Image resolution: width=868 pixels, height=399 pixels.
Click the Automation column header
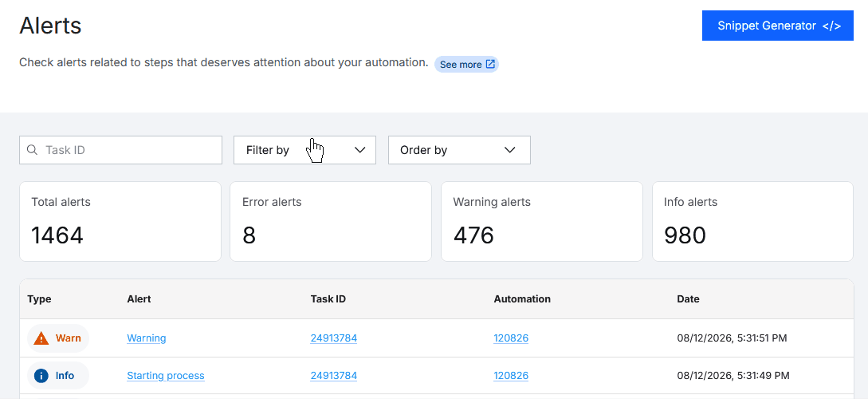tap(522, 298)
